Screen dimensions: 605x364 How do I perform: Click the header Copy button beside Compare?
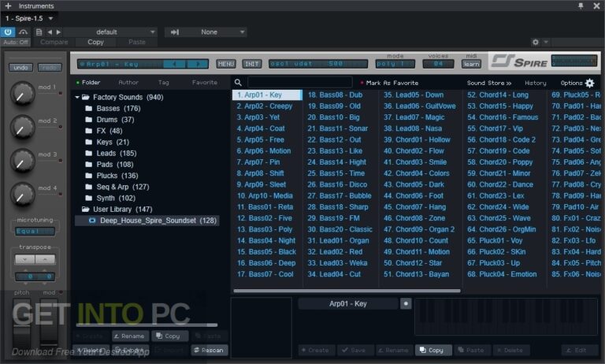(95, 42)
